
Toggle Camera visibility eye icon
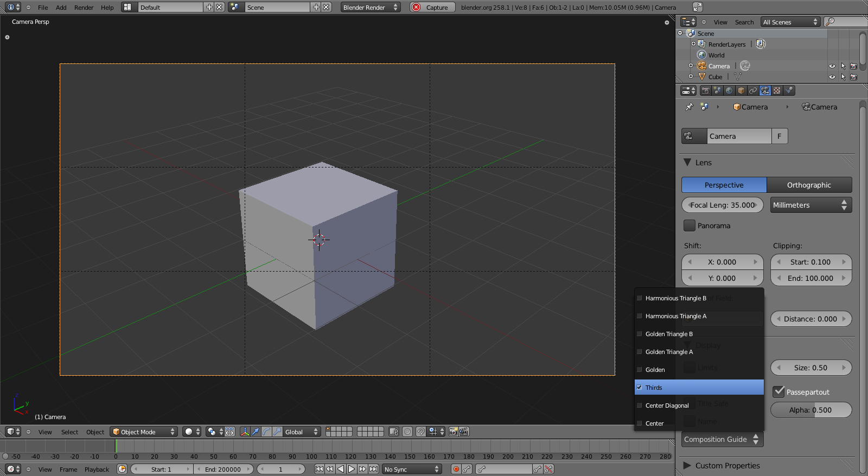[832, 66]
